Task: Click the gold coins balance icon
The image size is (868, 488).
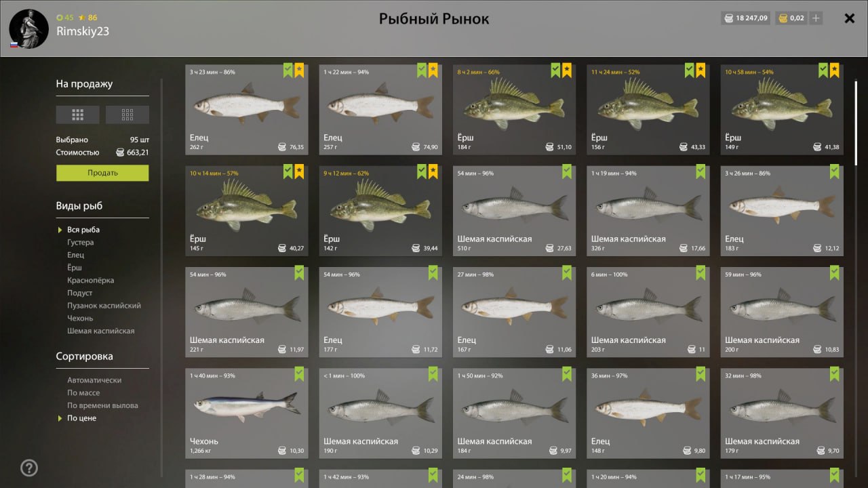Action: pos(783,18)
